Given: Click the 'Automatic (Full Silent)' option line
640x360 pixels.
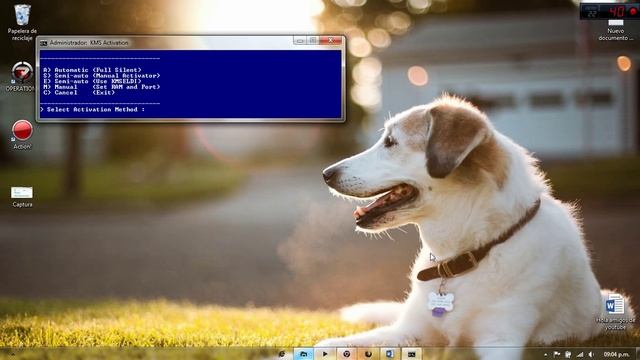Looking at the screenshot, I should (92, 70).
